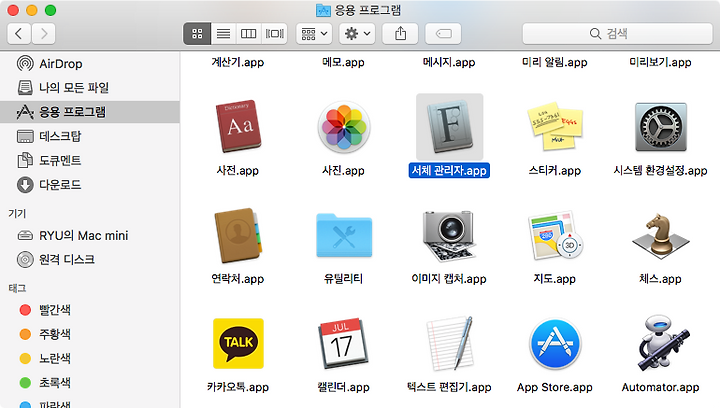
Task: Select the 서체 관리자.app Font Book icon
Action: click(x=449, y=127)
